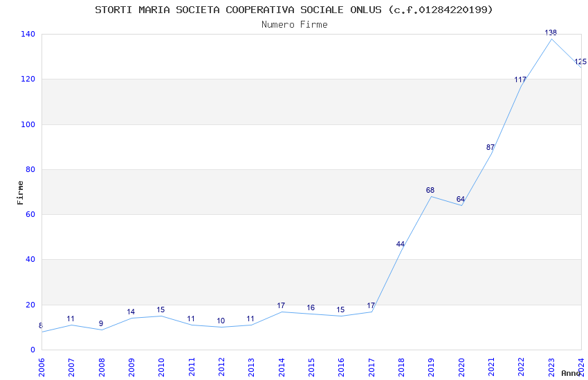Image resolution: width=588 pixels, height=380 pixels.
Task: Click the data label 14 above 2009
Action: click(x=131, y=312)
